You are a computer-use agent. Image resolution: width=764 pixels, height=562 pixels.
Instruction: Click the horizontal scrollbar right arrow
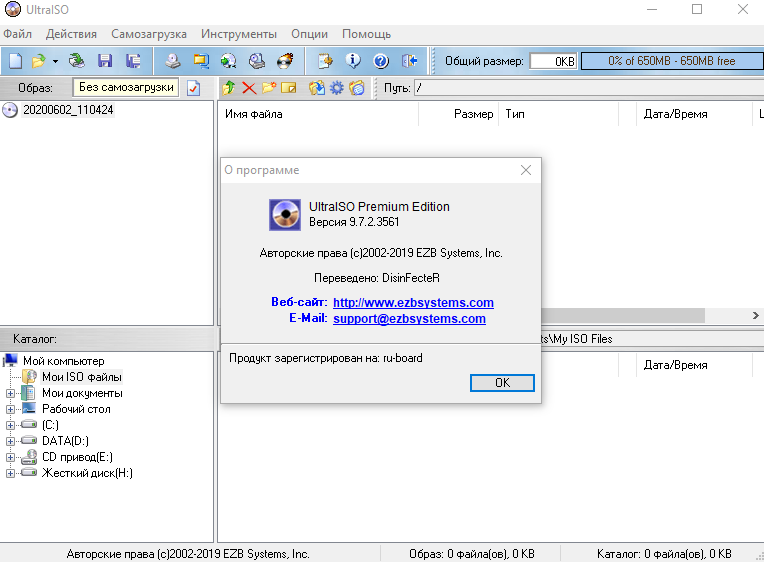click(756, 315)
